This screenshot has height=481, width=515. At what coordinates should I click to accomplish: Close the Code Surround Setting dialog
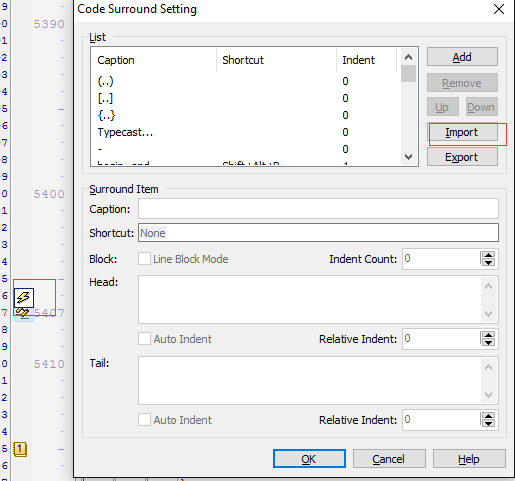(x=499, y=9)
